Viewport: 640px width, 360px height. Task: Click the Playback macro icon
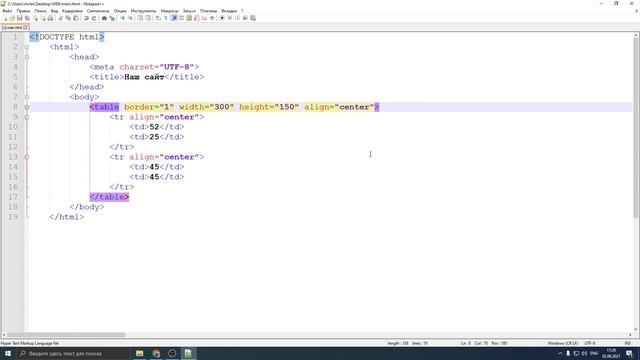coord(238,18)
